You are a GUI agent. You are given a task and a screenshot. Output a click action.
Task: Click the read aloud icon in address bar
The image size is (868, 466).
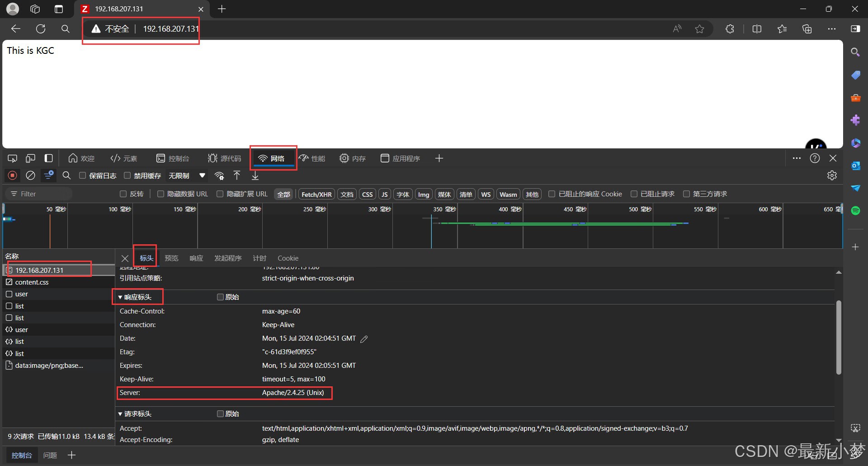tap(677, 29)
